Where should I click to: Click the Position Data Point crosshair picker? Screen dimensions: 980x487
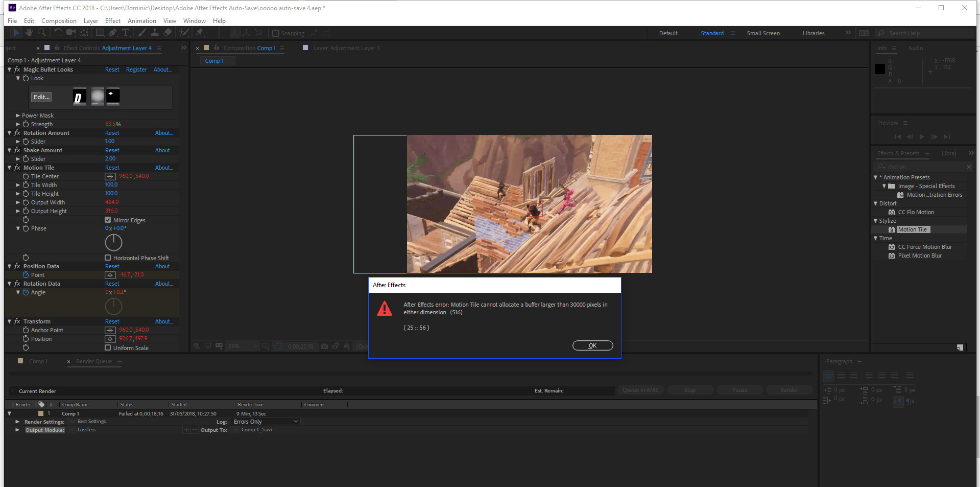coord(110,275)
